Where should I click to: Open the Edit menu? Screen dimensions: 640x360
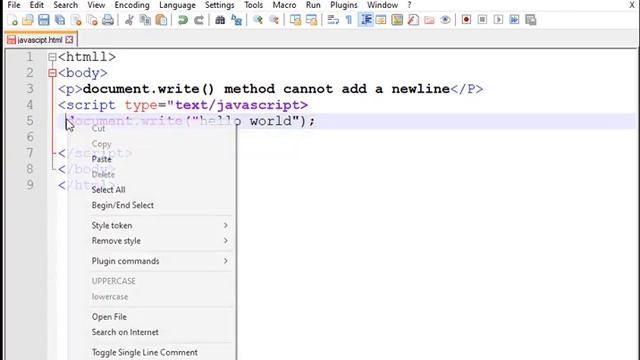coord(36,5)
